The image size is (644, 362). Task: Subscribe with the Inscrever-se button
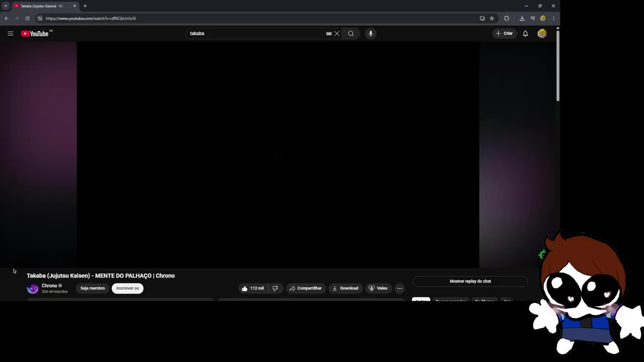(128, 288)
